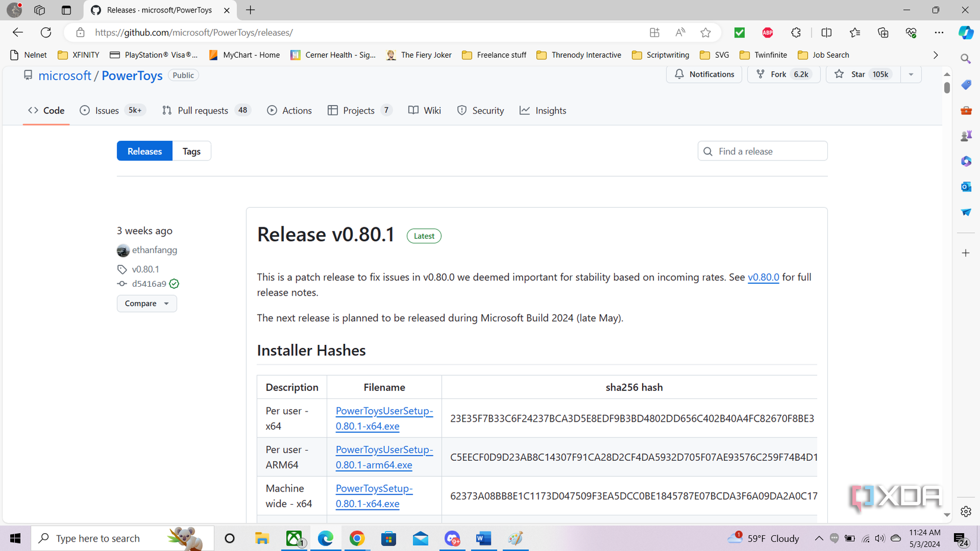Open the Compare dropdown
The width and height of the screenshot is (980, 551).
(x=147, y=303)
